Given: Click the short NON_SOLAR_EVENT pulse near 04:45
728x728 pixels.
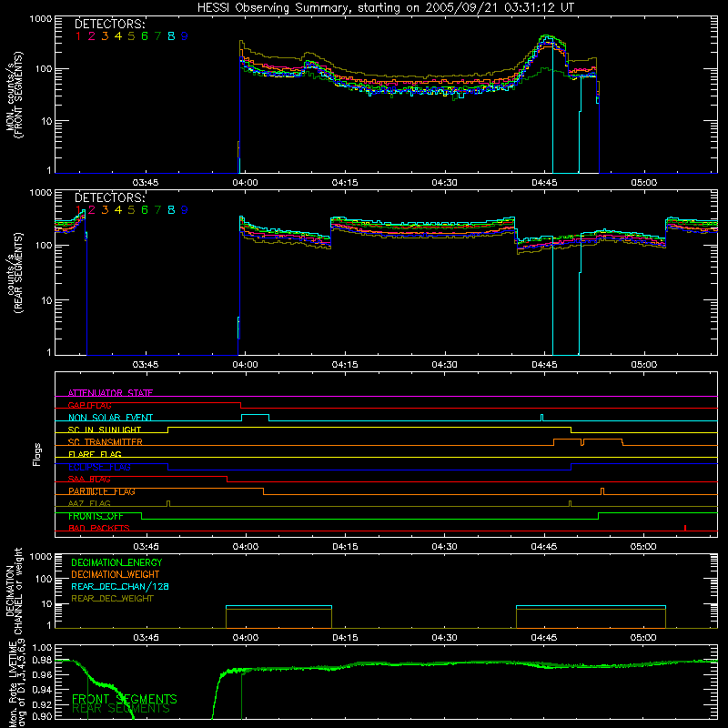Looking at the screenshot, I should coord(541,418).
